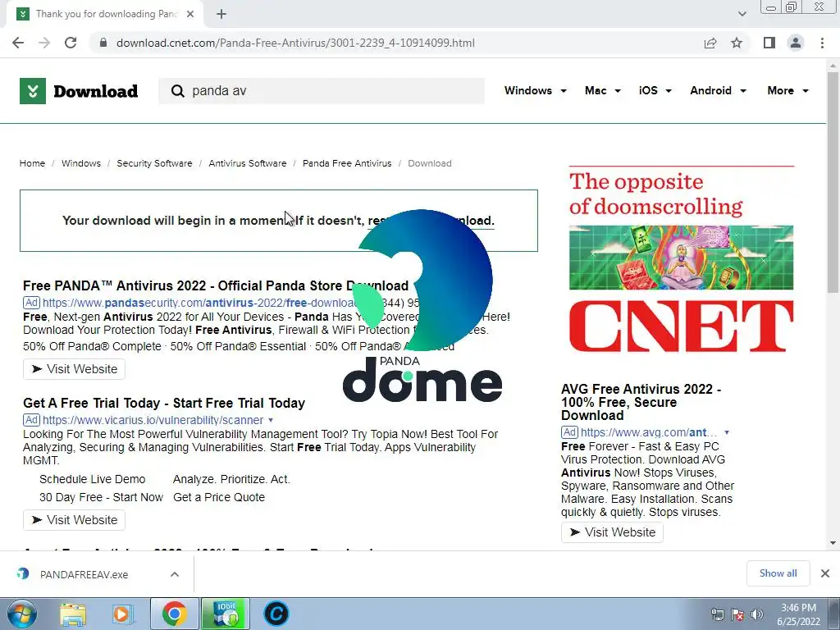Viewport: 840px width, 630px height.
Task: Click the browser forward arrow
Action: click(44, 43)
